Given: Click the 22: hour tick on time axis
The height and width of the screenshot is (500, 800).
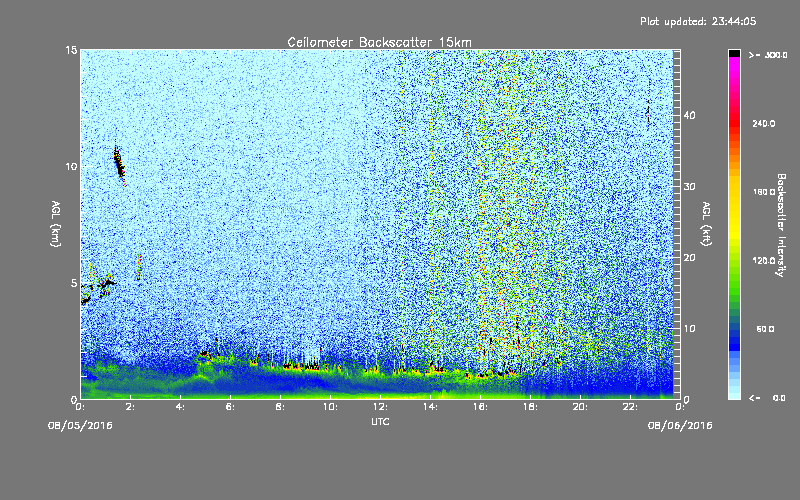Looking at the screenshot, I should (630, 407).
